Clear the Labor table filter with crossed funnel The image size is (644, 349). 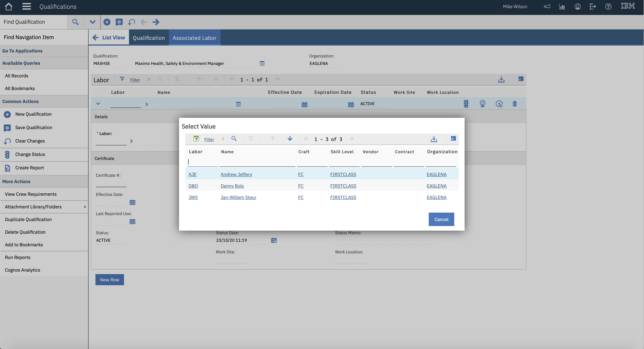[x=177, y=79]
